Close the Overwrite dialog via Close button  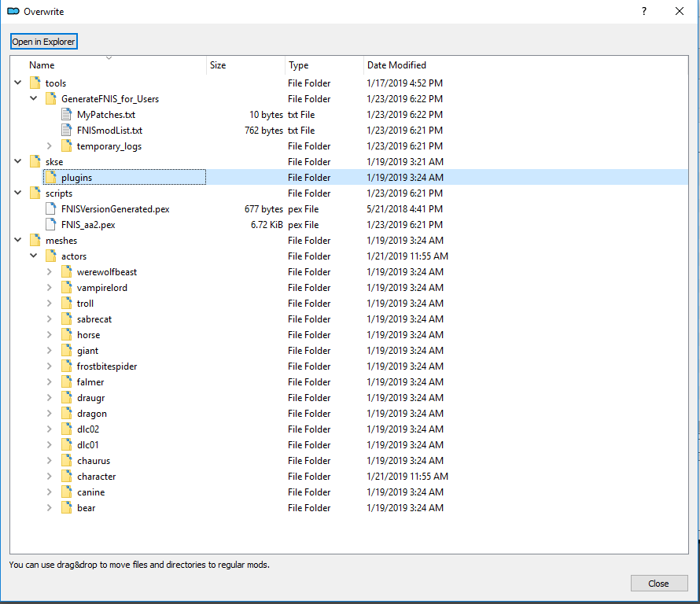pos(658,584)
